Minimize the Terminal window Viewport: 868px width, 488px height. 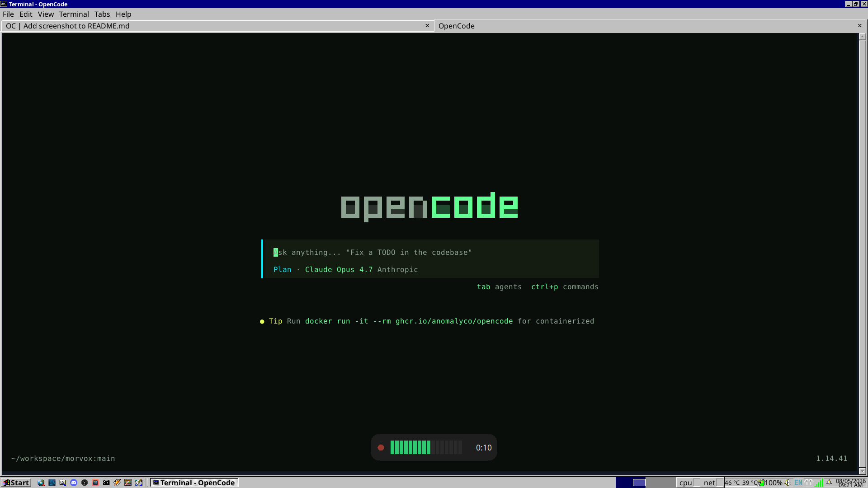[848, 4]
